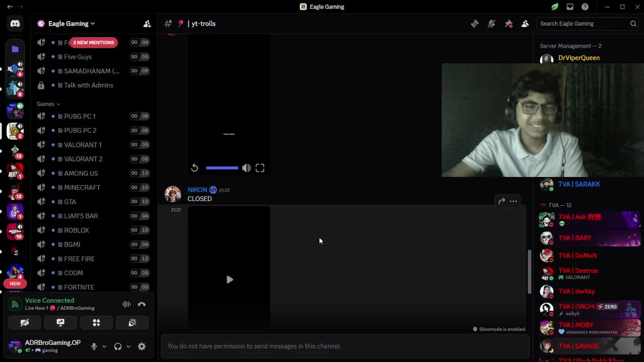Open DrViperQueen member profile
The image size is (644, 362).
[579, 58]
